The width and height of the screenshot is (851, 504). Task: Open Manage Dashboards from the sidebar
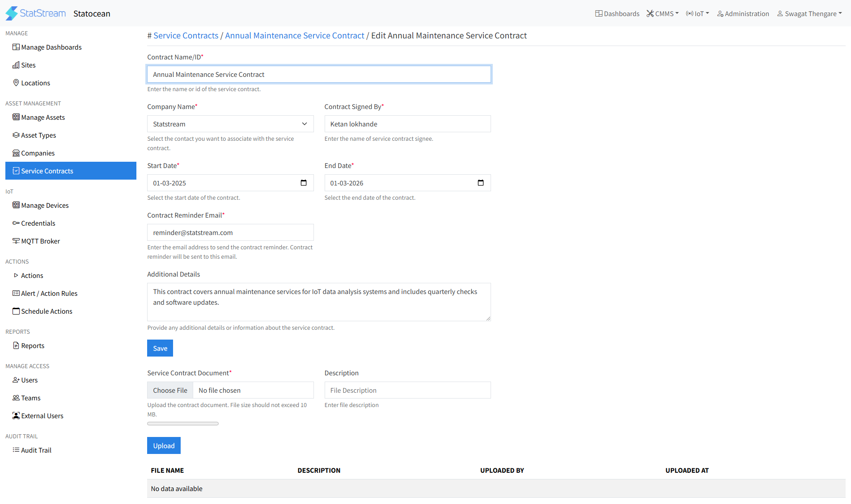(51, 47)
